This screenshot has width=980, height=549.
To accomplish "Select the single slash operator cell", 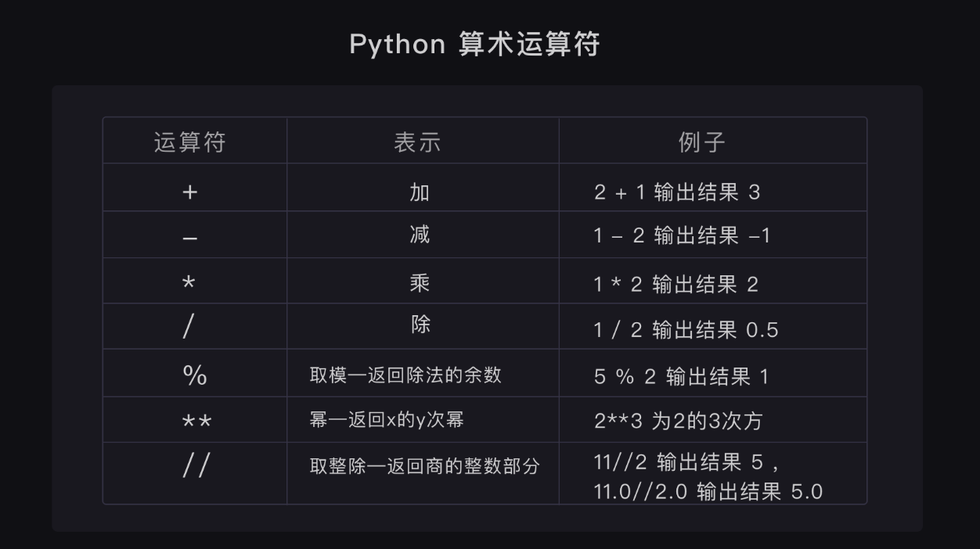I will click(188, 328).
